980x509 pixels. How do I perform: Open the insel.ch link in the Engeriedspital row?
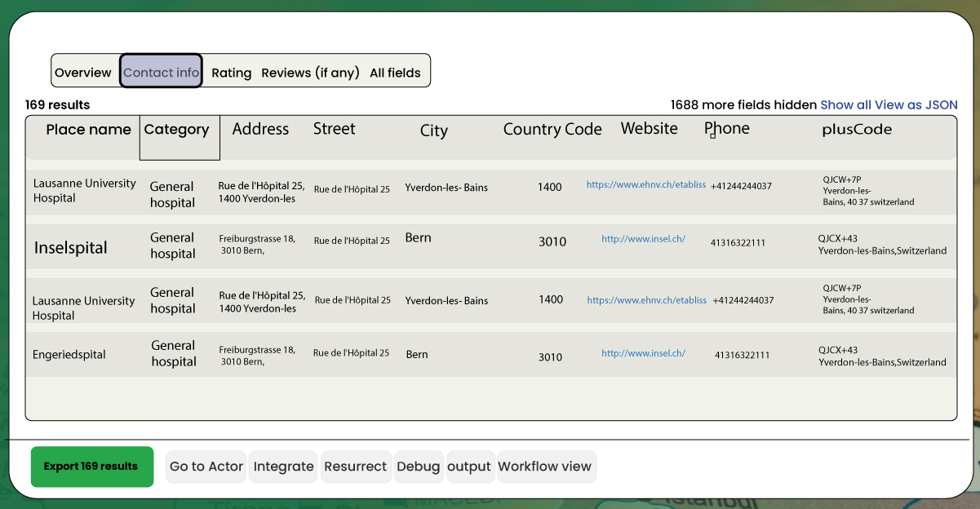(643, 353)
